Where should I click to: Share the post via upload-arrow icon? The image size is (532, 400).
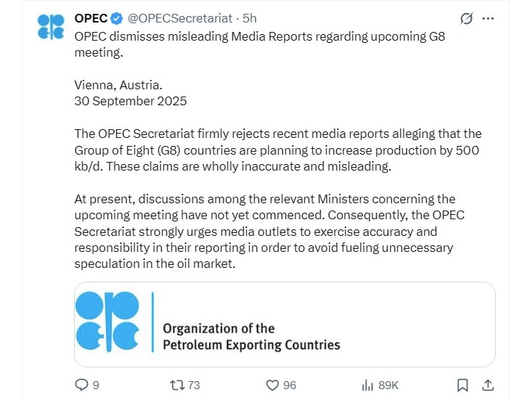488,385
